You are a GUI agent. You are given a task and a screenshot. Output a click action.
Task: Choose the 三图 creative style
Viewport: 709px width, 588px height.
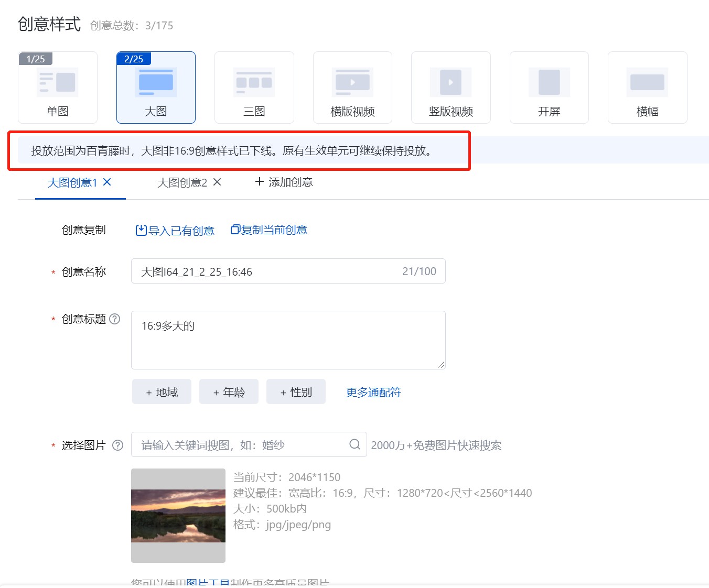pos(254,88)
